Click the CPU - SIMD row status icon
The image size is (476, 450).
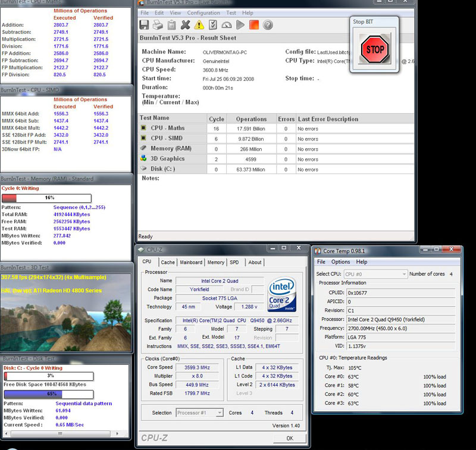(x=143, y=138)
